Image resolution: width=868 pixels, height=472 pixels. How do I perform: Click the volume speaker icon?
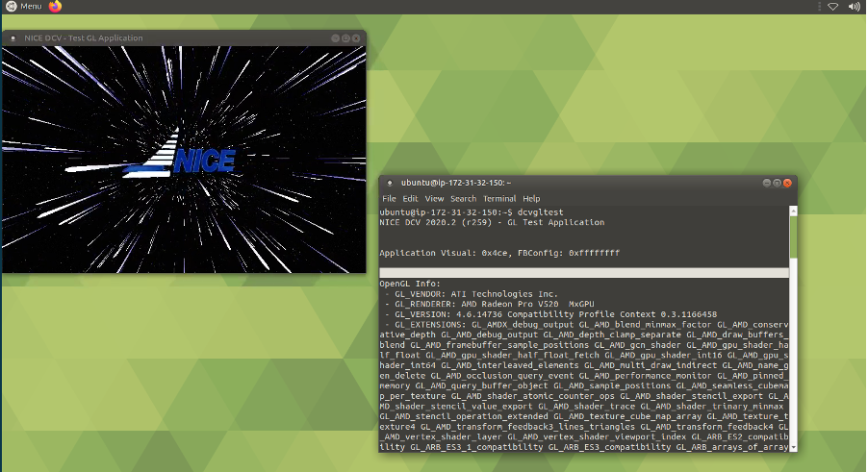(x=855, y=7)
